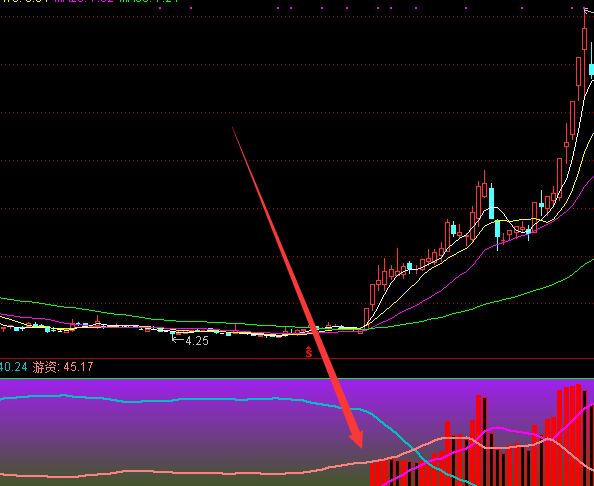Click the green MA label in header

coord(148,1)
